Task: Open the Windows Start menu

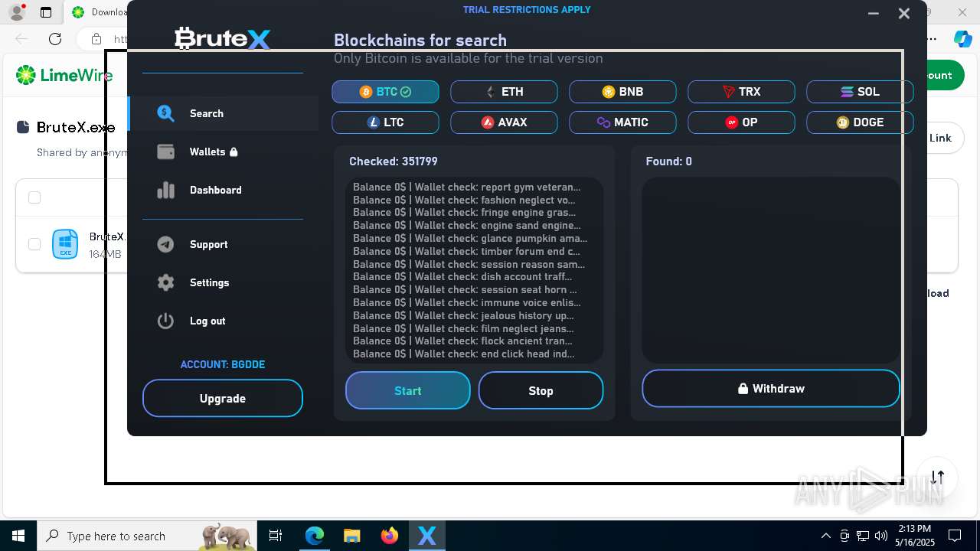Action: [18, 536]
